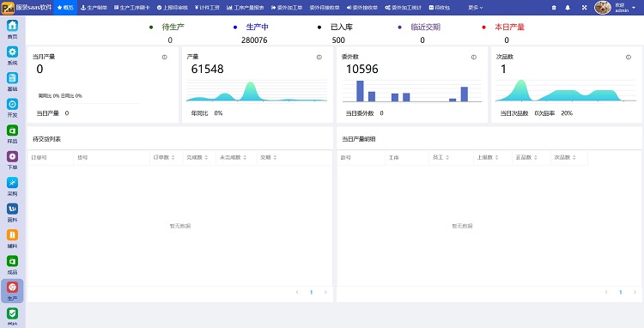Click the notification bell icon

(568, 8)
